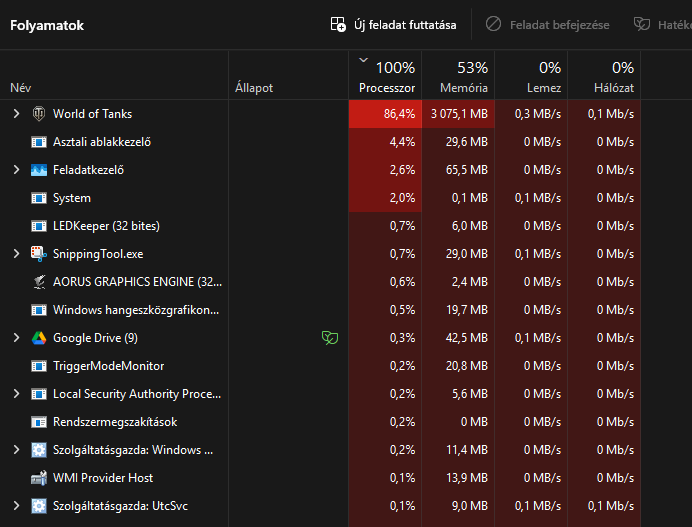Click the Szolgáltatásgazda: Windows gear icon
The image size is (692, 527).
[x=39, y=450]
